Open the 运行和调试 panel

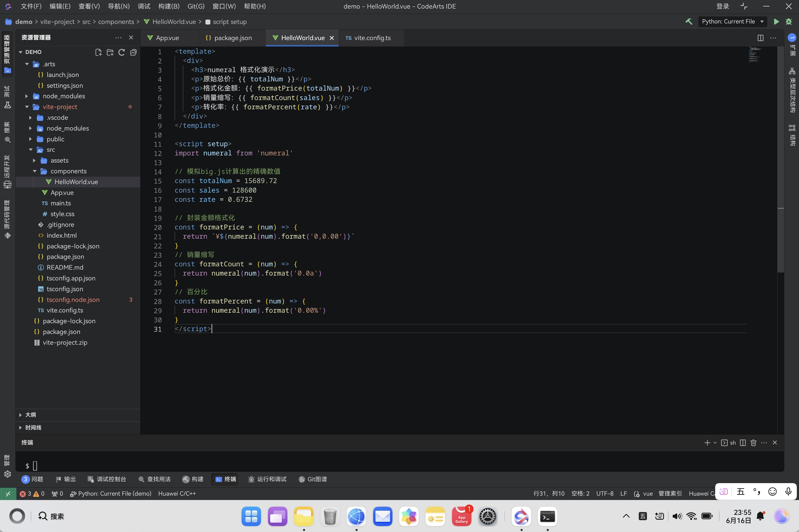coord(267,479)
